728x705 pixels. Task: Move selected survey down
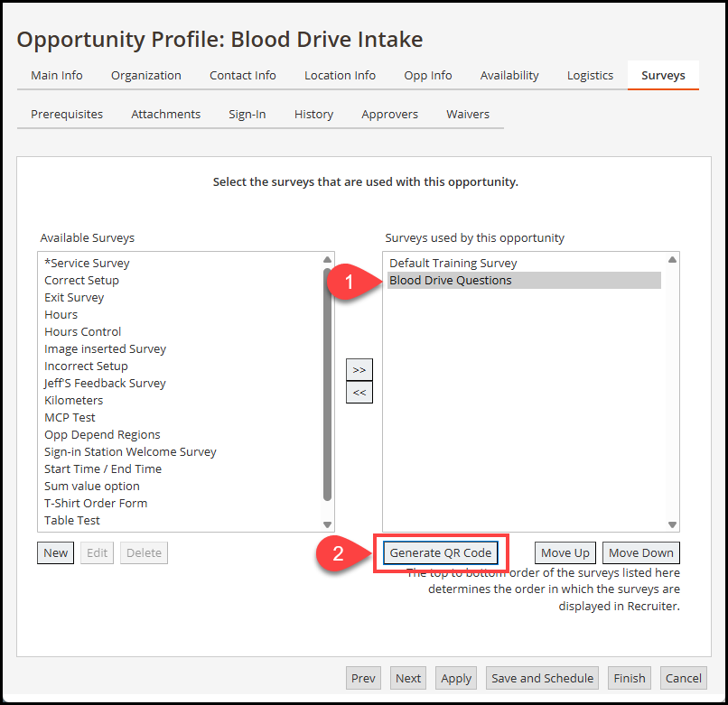click(640, 552)
